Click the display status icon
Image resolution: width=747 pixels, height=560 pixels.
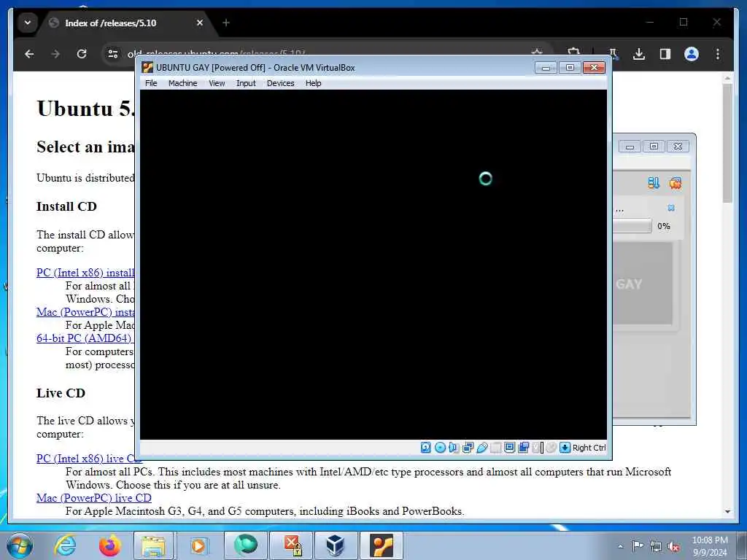(x=509, y=448)
